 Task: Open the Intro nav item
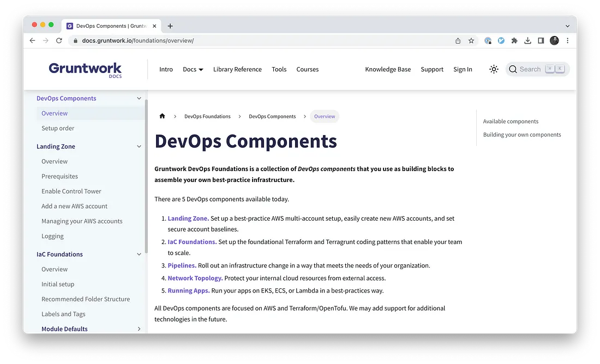[x=166, y=69]
